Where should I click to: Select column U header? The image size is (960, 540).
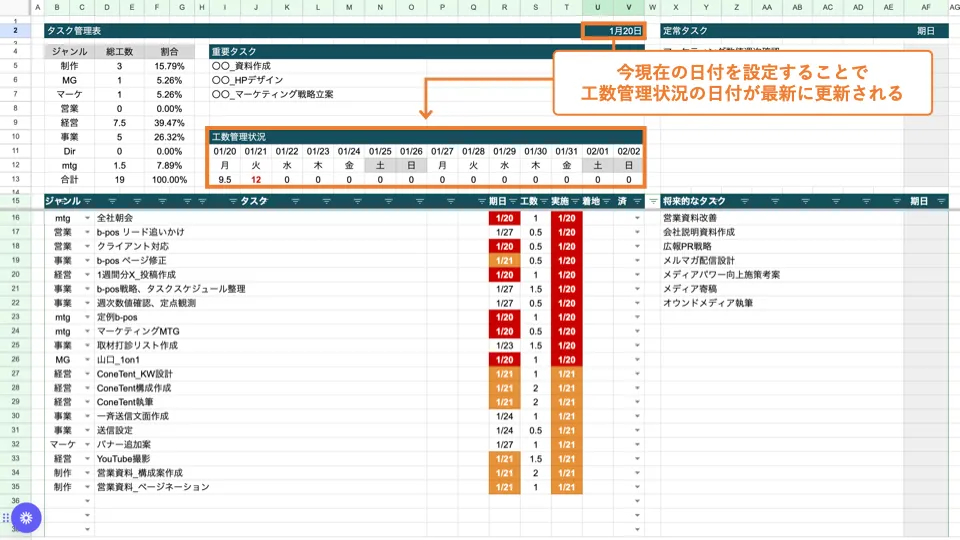598,8
